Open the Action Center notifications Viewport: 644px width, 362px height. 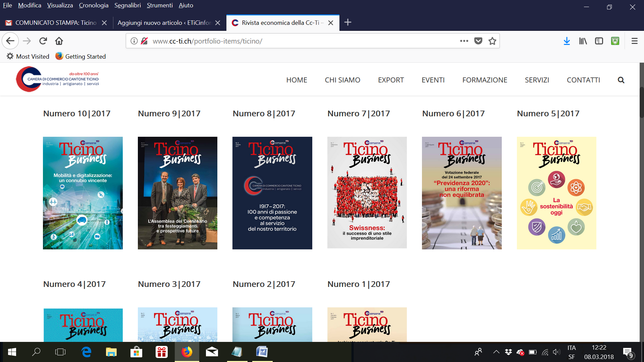tap(628, 353)
